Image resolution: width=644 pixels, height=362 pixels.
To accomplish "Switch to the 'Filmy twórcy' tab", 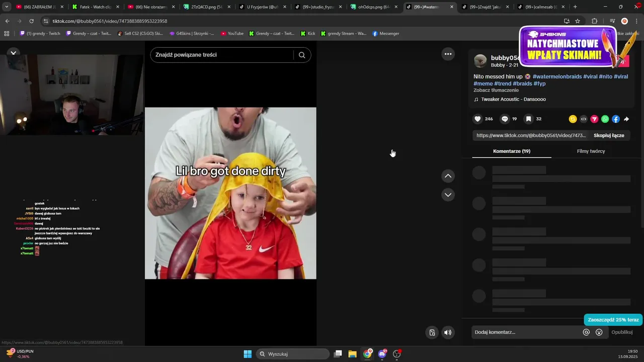I will pyautogui.click(x=591, y=151).
